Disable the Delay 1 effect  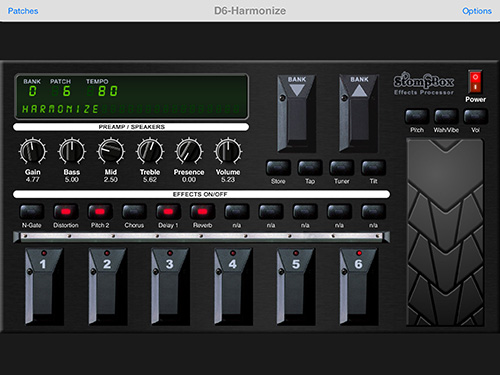pyautogui.click(x=168, y=212)
